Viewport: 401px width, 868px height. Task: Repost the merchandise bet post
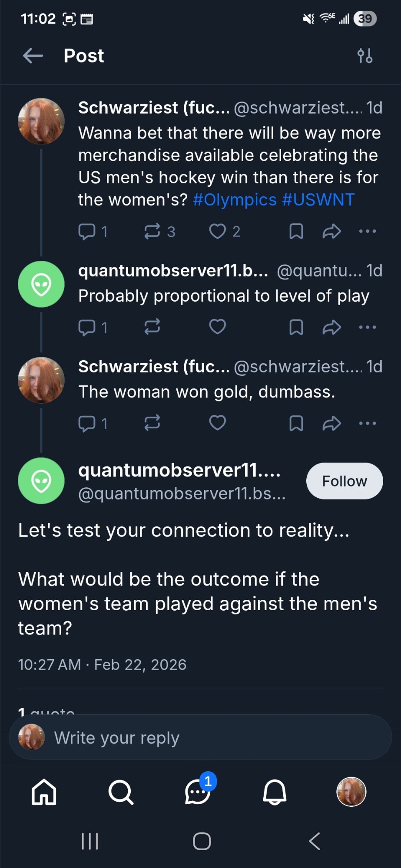click(x=152, y=231)
